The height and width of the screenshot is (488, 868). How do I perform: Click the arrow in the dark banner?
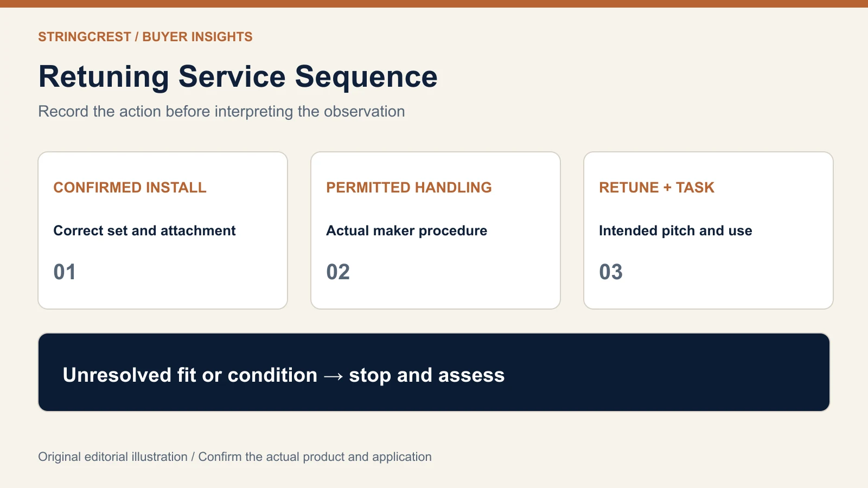pos(333,376)
